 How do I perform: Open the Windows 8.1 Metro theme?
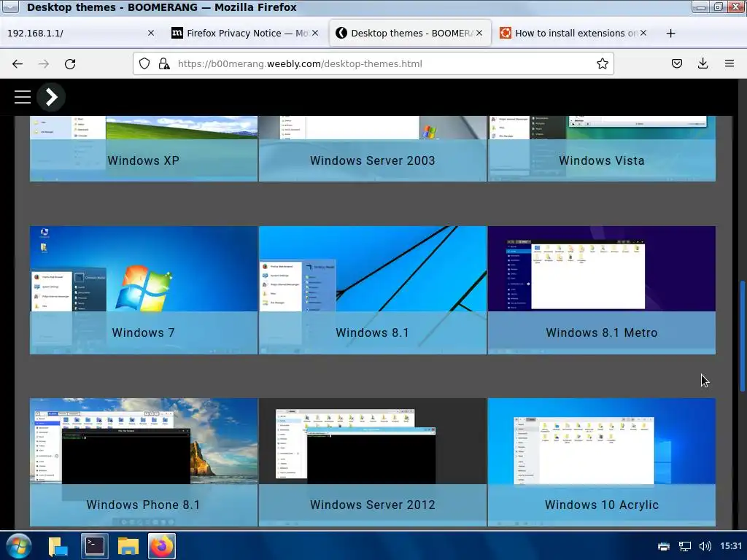click(x=602, y=290)
